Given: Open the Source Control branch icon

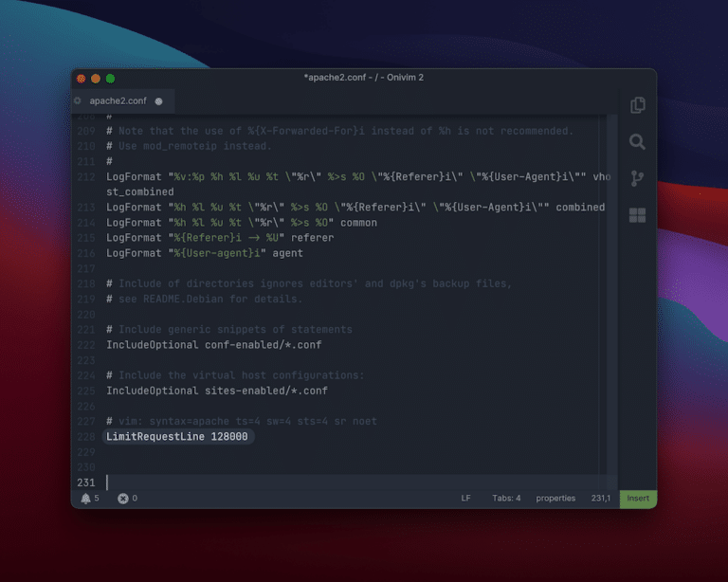Looking at the screenshot, I should [x=637, y=178].
